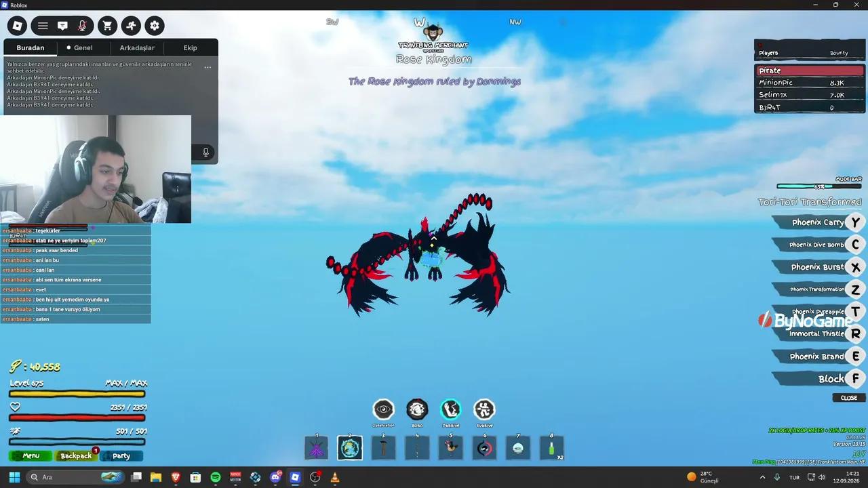Use the Phoenix Dive Bomb move
The height and width of the screenshot is (488, 868).
click(817, 245)
